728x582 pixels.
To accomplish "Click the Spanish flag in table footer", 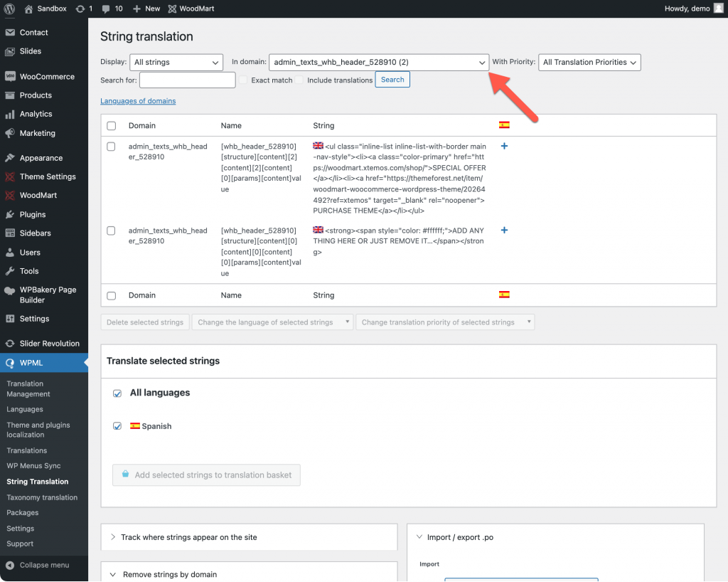I will (x=504, y=295).
